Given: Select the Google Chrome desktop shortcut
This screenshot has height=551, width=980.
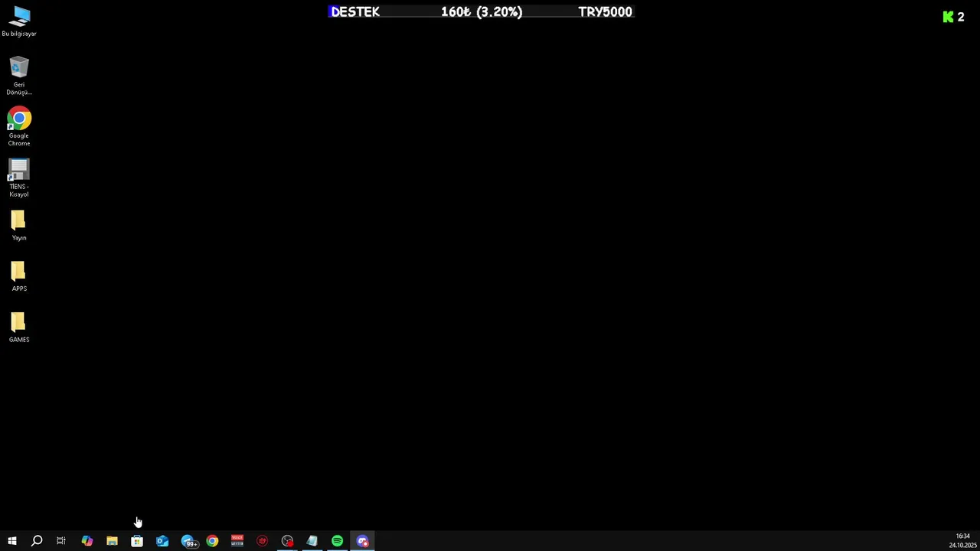Looking at the screenshot, I should [19, 126].
